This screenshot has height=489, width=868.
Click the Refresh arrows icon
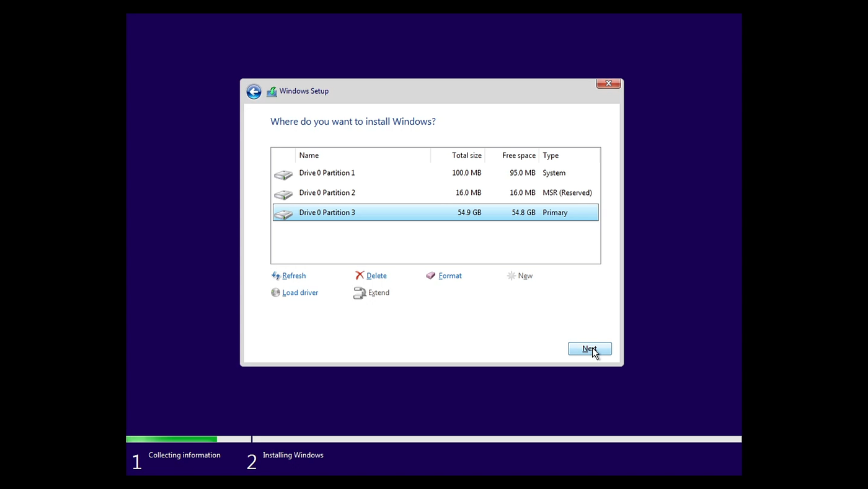[276, 276]
